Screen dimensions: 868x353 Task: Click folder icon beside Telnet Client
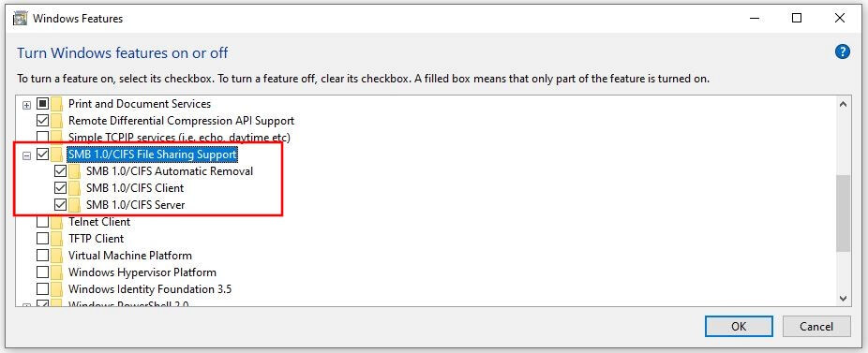click(x=57, y=222)
